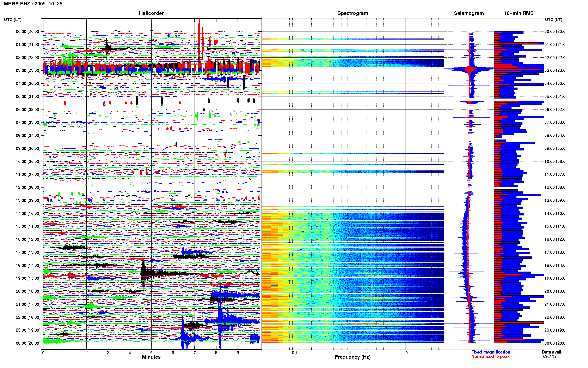The image size is (588, 368).
Task: Click left time label '10:00 (06:00)'
Action: tap(28, 161)
